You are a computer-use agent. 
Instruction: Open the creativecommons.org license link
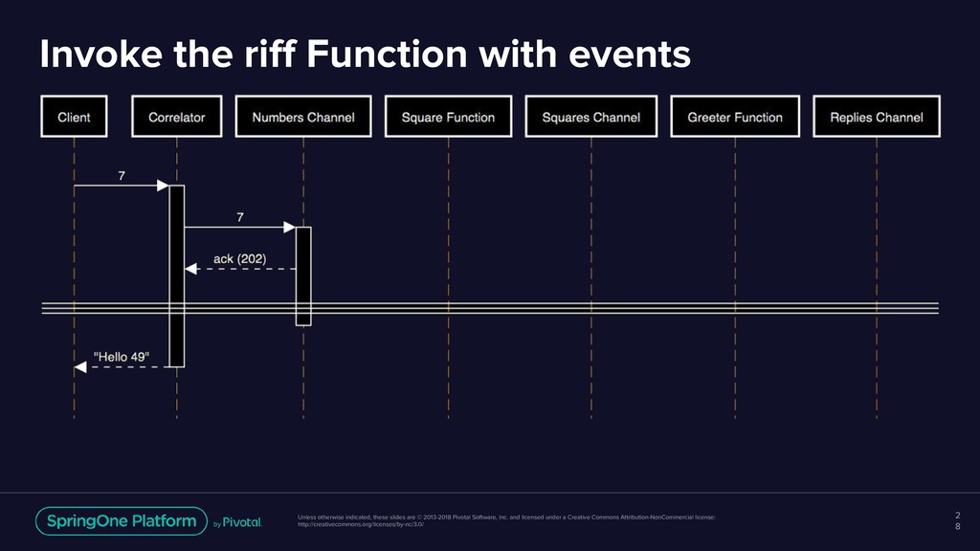click(361, 525)
